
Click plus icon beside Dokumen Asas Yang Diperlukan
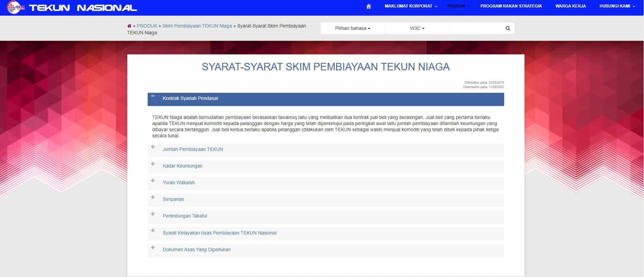click(153, 247)
